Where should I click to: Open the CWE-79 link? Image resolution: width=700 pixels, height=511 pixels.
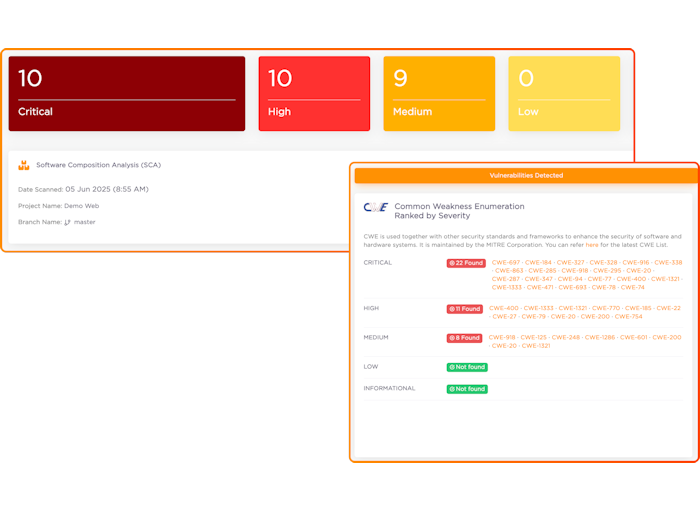pos(533,316)
